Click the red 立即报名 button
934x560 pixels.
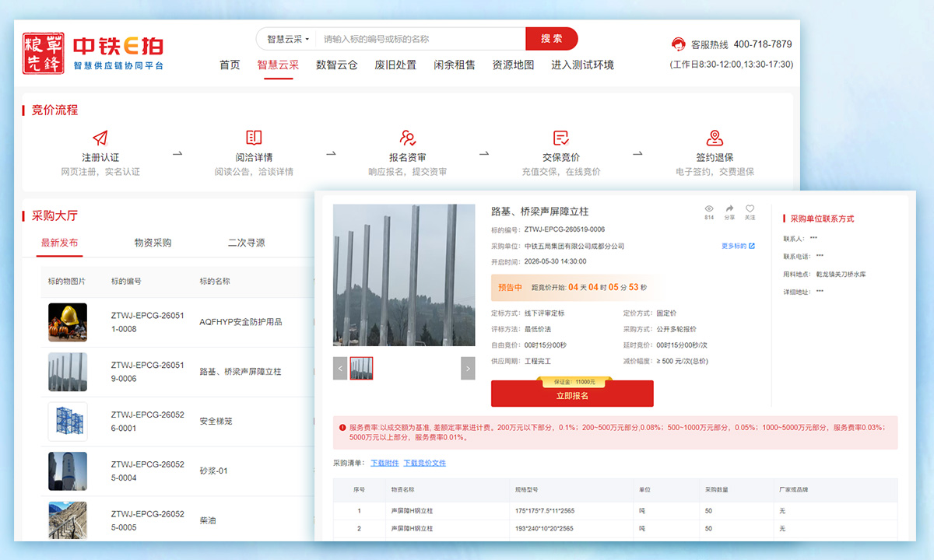click(572, 394)
